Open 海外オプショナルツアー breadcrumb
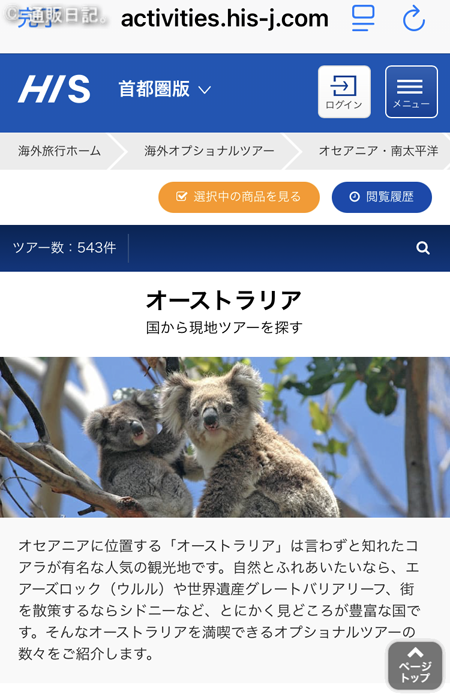The width and height of the screenshot is (450, 694). pyautogui.click(x=209, y=151)
